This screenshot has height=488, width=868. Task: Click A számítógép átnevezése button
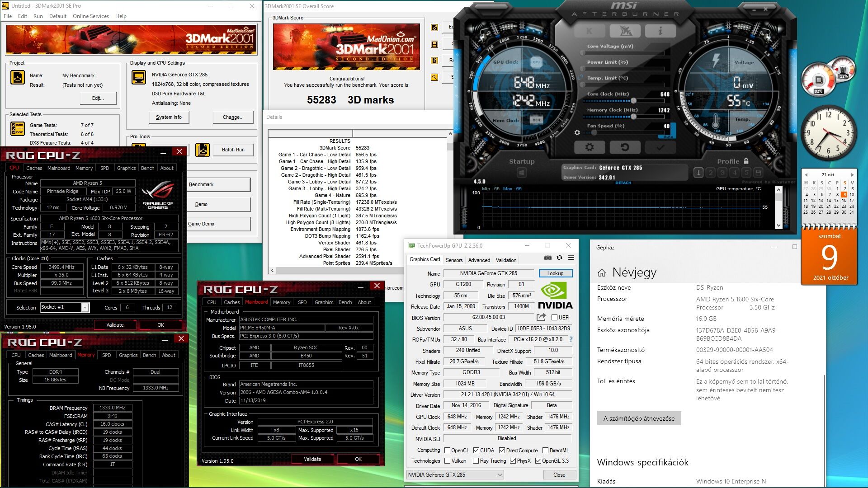pyautogui.click(x=639, y=418)
